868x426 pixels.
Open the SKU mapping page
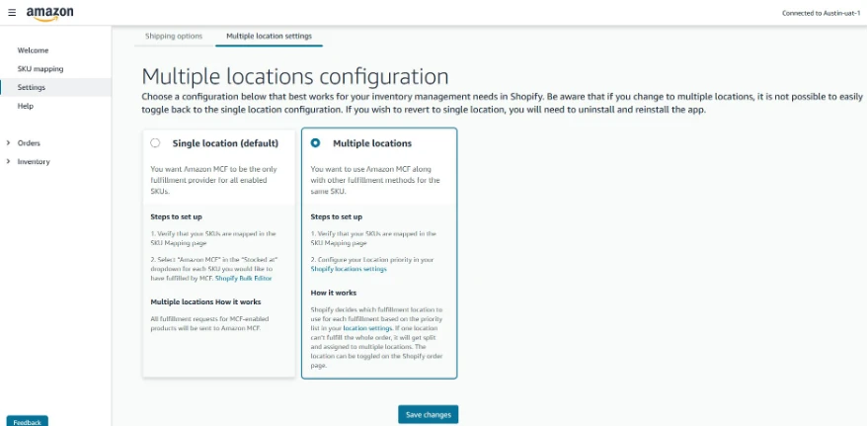coord(40,69)
